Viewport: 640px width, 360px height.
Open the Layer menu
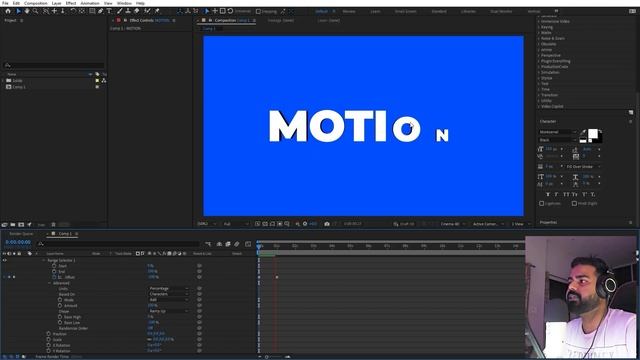[56, 3]
